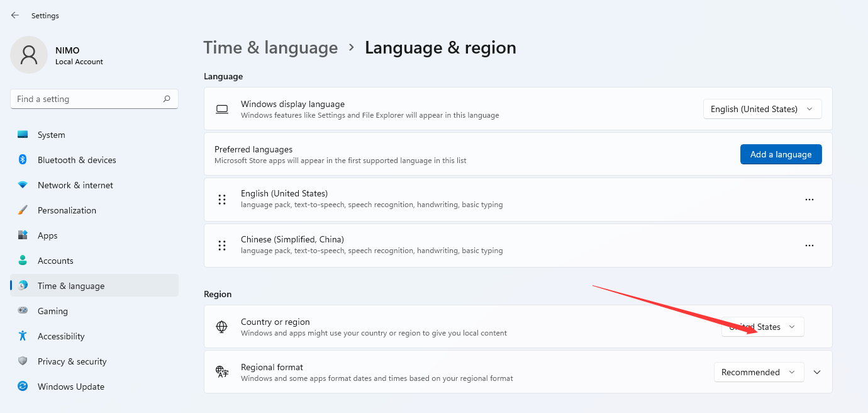Screen dimensions: 868x413
Task: Click the Find a setting search box
Action: click(x=87, y=99)
